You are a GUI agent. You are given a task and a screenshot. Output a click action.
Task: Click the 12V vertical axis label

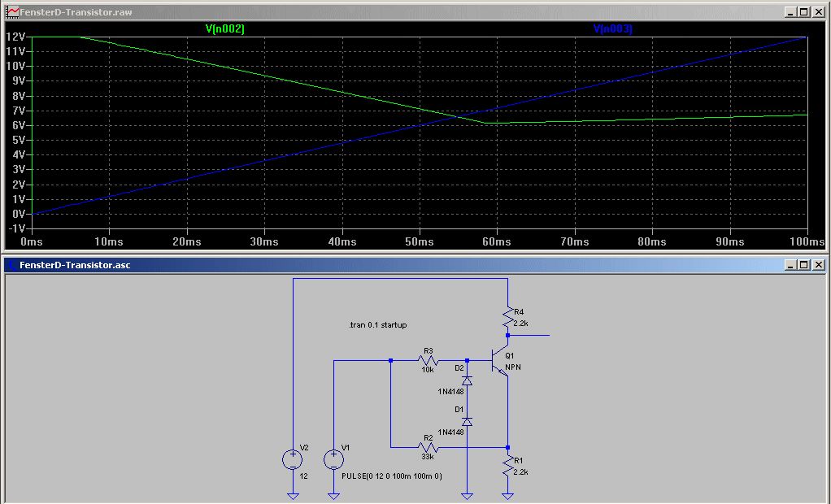pyautogui.click(x=15, y=37)
